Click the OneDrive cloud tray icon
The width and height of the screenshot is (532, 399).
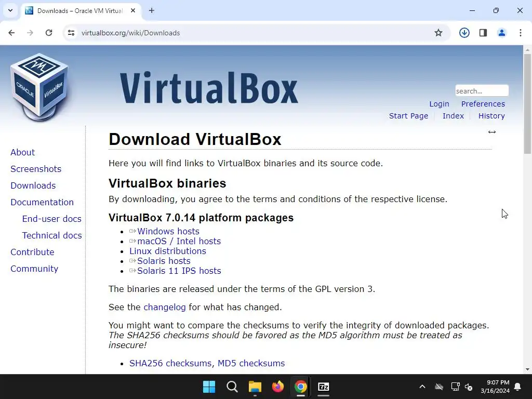[x=439, y=387]
